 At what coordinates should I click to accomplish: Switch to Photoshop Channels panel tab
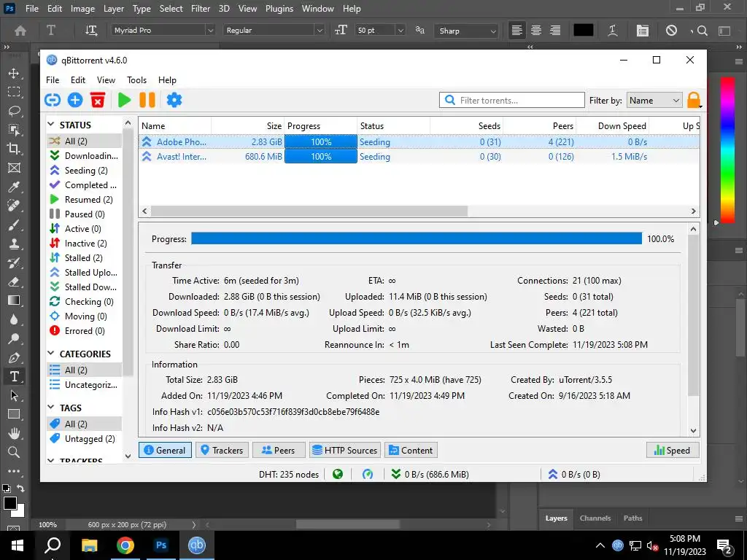click(595, 518)
